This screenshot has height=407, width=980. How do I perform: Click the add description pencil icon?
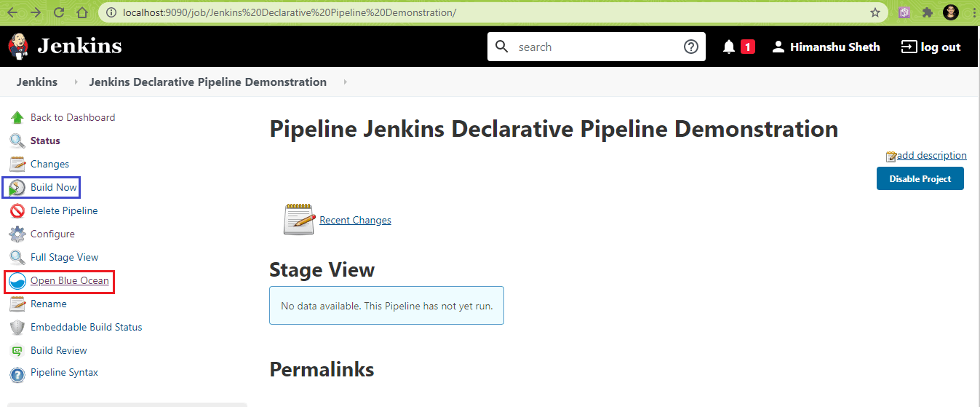tap(891, 156)
